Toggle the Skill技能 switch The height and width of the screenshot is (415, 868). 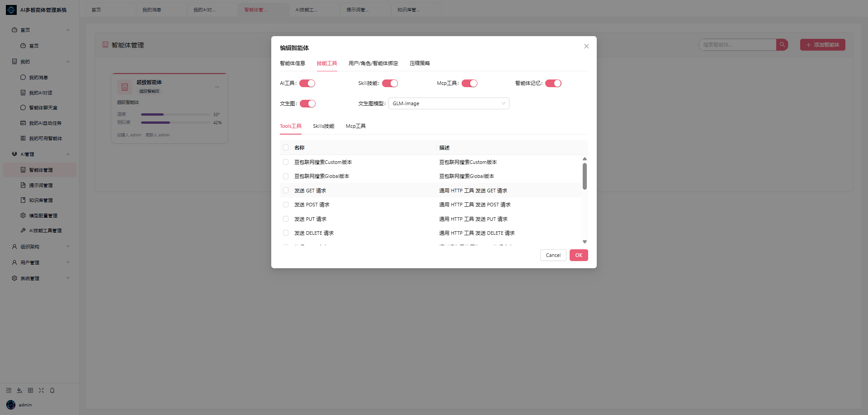pyautogui.click(x=390, y=83)
